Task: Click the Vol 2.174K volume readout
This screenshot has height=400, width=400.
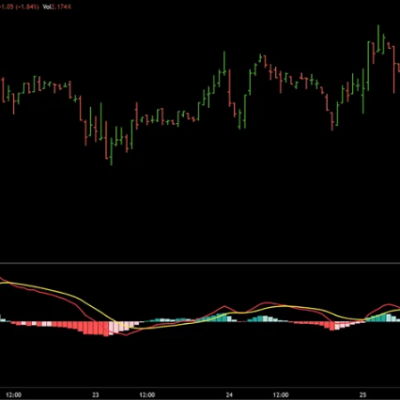Action: coord(58,7)
